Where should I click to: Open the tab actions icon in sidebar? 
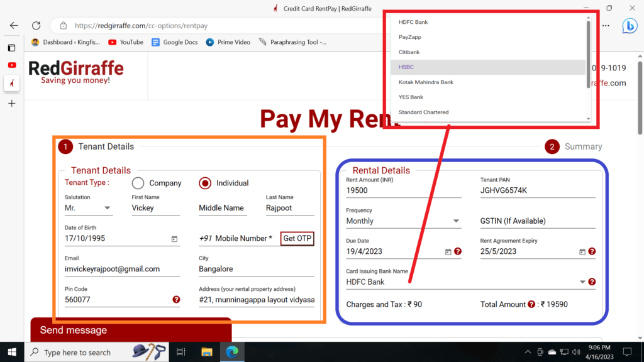12,48
